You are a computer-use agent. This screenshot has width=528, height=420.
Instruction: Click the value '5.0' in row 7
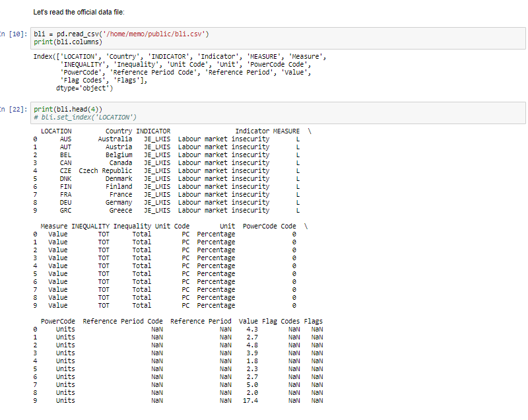[252, 384]
